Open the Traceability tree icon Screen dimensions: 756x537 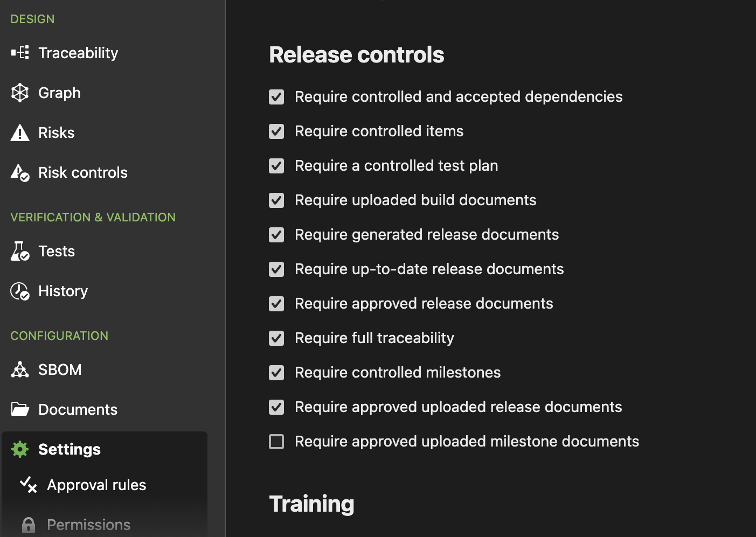[20, 53]
